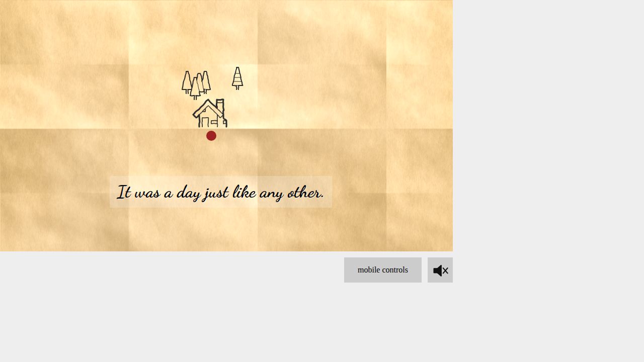Image resolution: width=644 pixels, height=362 pixels.
Task: Click the cluster of pine trees
Action: click(x=196, y=85)
